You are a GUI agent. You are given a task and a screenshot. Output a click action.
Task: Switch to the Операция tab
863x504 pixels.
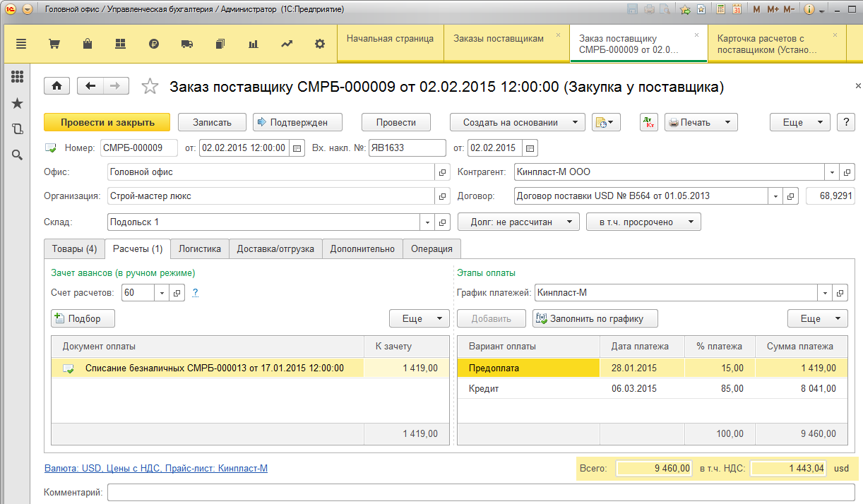tap(432, 248)
